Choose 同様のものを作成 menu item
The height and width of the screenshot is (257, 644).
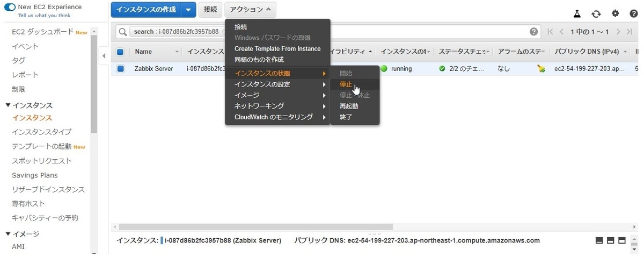278,59
